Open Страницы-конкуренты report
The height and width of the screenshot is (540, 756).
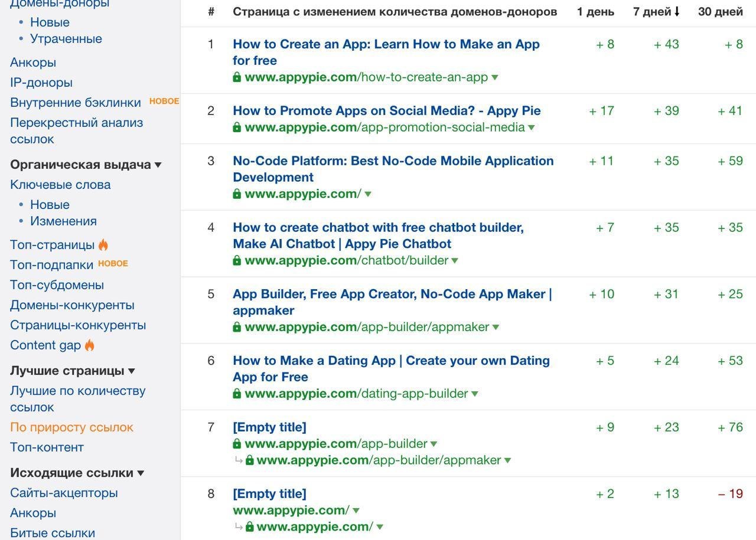pyautogui.click(x=78, y=325)
